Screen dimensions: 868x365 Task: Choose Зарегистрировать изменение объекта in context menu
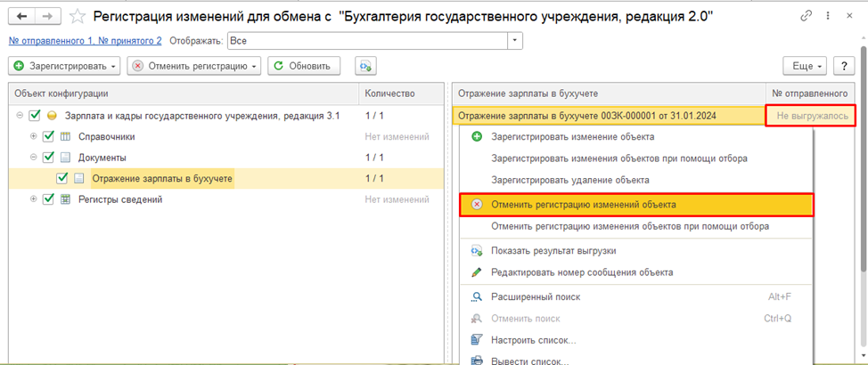(636, 136)
